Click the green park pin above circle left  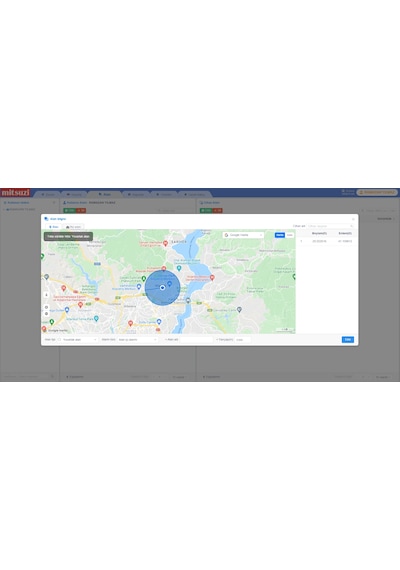[144, 279]
